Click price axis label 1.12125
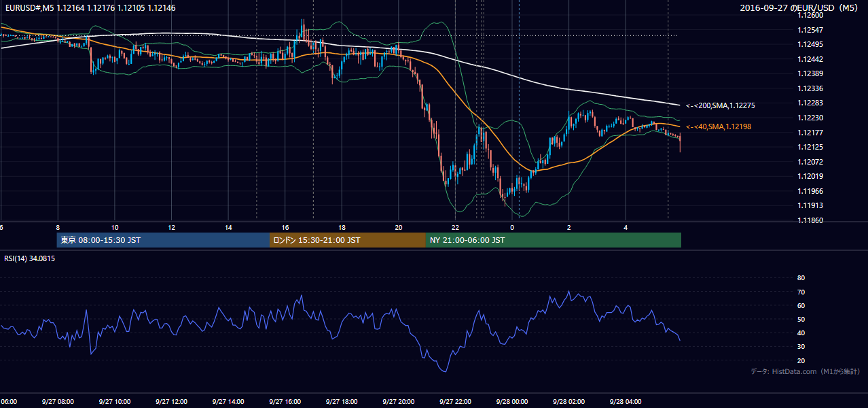Viewport: 868px width, 408px height. click(811, 147)
